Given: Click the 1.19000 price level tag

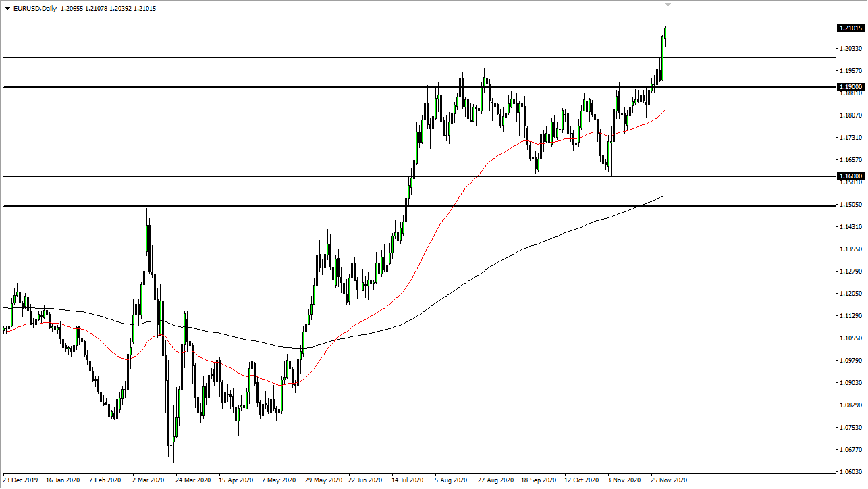Looking at the screenshot, I should 849,86.
